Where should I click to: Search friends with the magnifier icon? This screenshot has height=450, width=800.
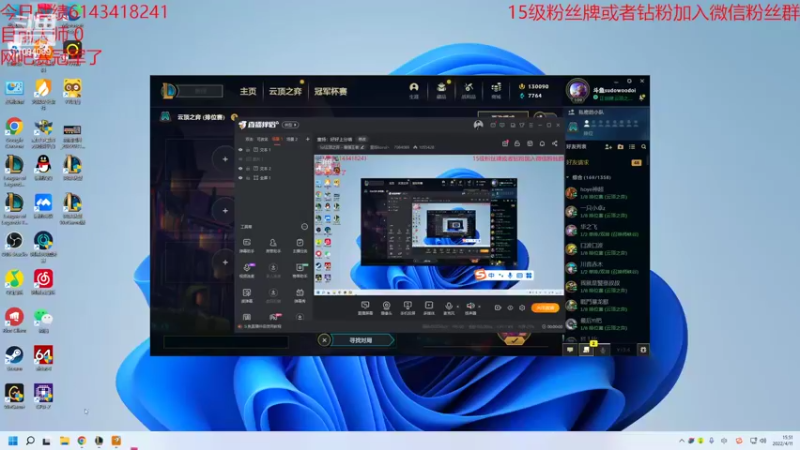pos(643,147)
